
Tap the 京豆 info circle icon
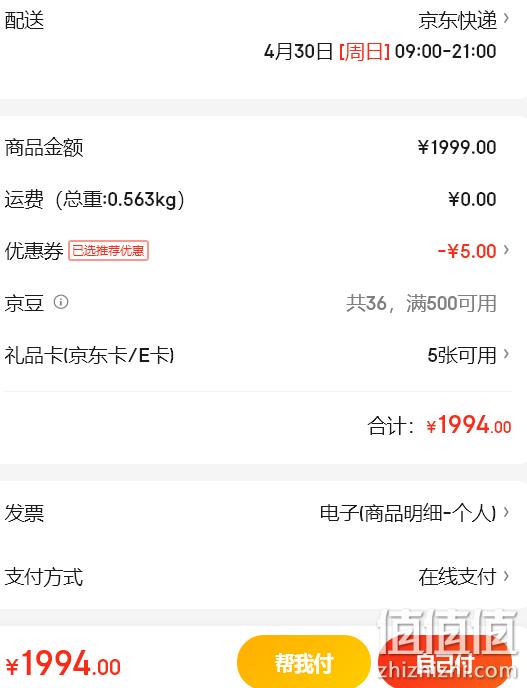coord(61,302)
